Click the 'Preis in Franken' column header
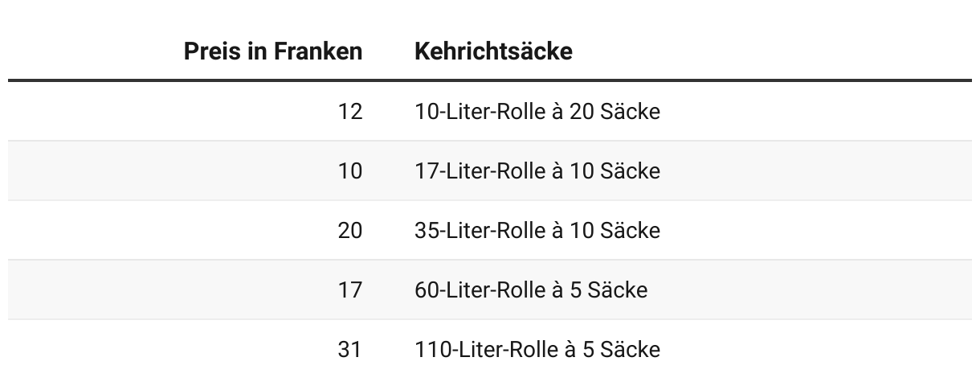 tap(273, 51)
